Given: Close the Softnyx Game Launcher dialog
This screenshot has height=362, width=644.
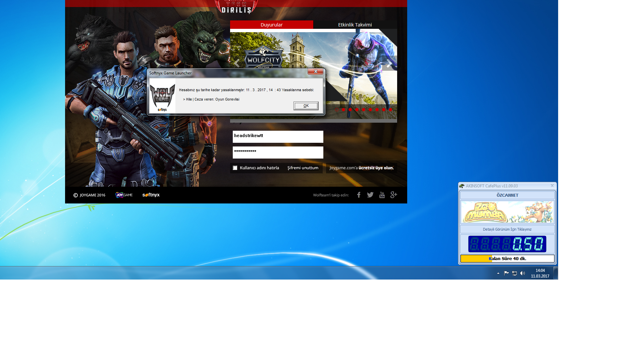Looking at the screenshot, I should pyautogui.click(x=315, y=71).
